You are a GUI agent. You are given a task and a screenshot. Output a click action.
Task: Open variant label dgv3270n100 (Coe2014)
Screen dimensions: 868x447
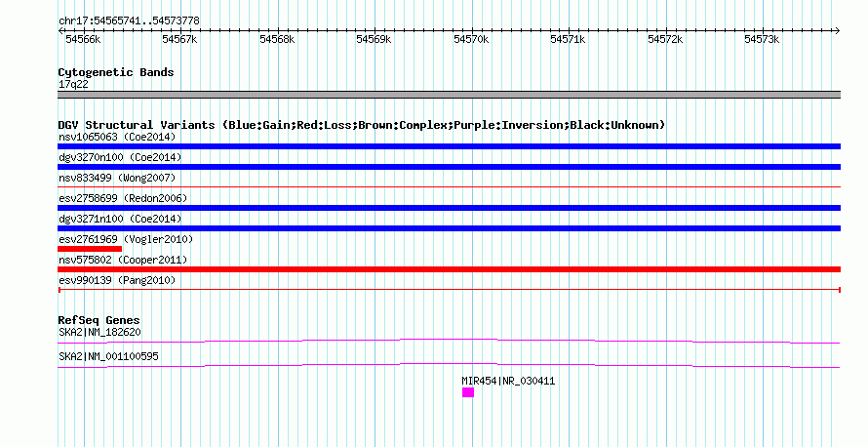tap(120, 157)
